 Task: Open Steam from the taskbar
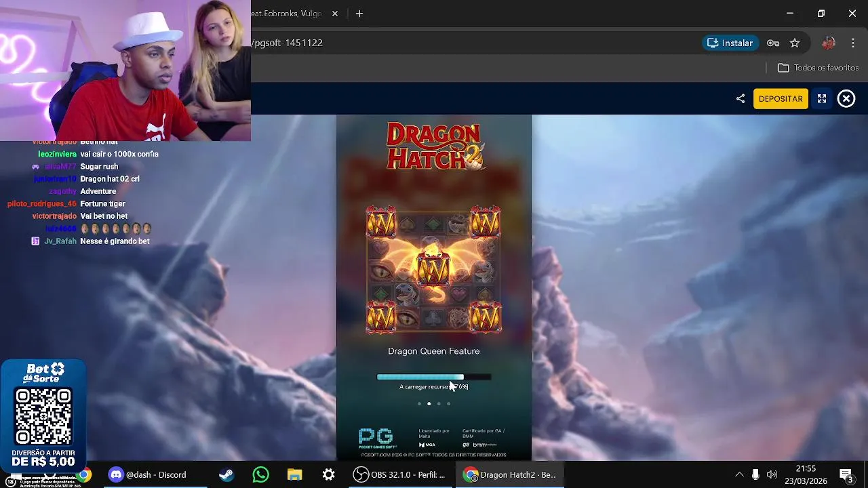coord(226,475)
